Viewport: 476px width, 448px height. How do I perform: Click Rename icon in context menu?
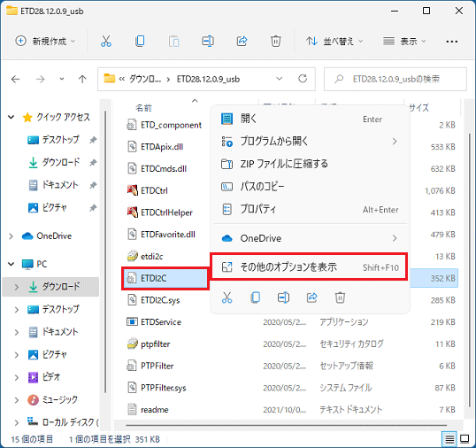[x=283, y=297]
